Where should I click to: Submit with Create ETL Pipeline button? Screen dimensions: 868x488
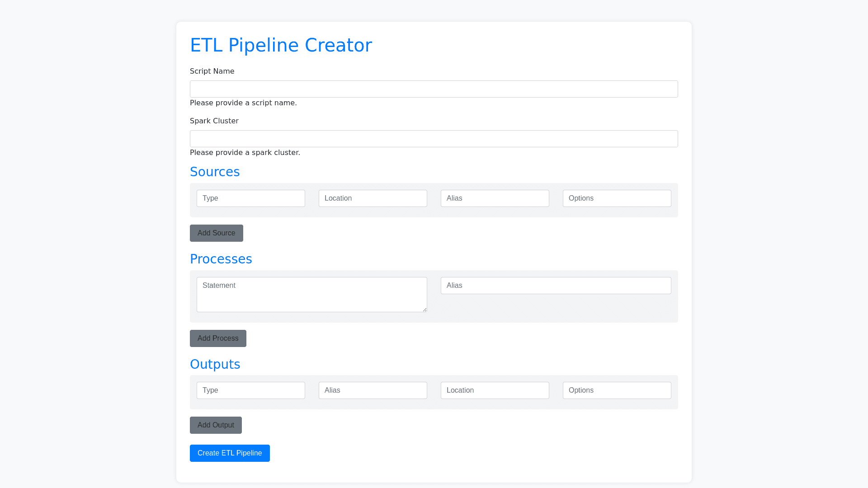click(x=230, y=453)
